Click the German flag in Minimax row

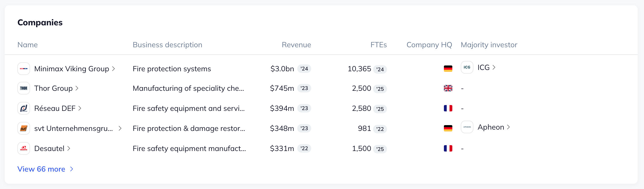point(448,69)
